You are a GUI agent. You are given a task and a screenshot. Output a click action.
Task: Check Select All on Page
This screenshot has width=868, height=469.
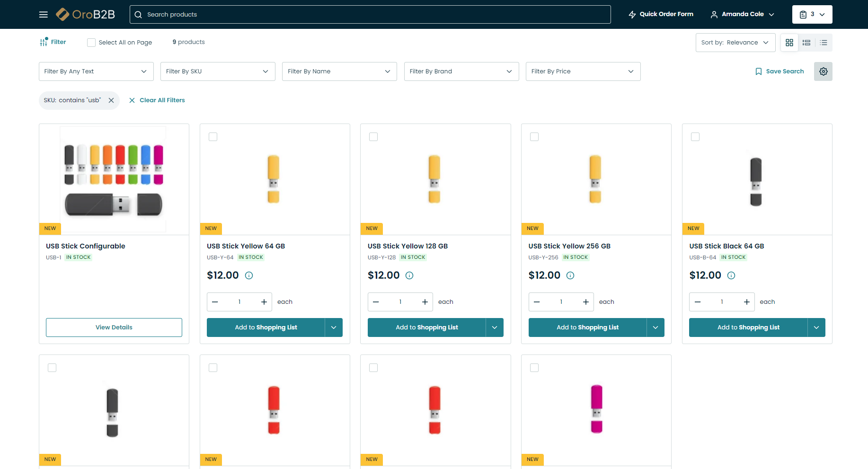(91, 43)
